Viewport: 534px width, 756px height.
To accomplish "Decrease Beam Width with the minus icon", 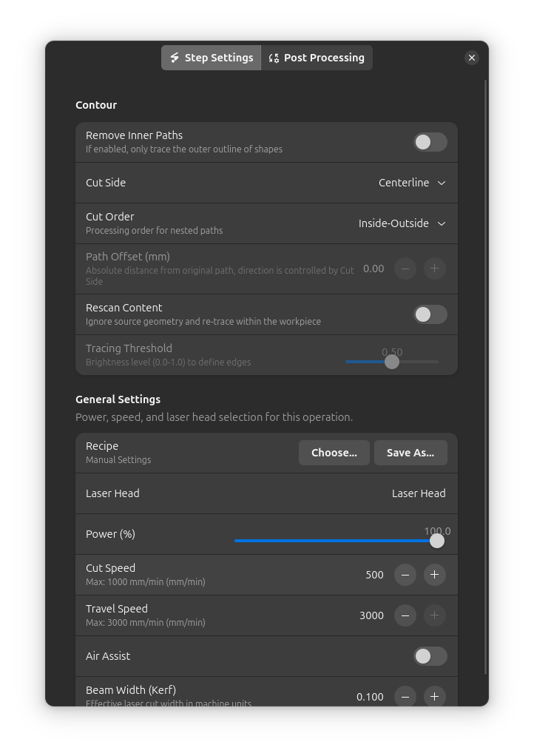I will (x=405, y=696).
